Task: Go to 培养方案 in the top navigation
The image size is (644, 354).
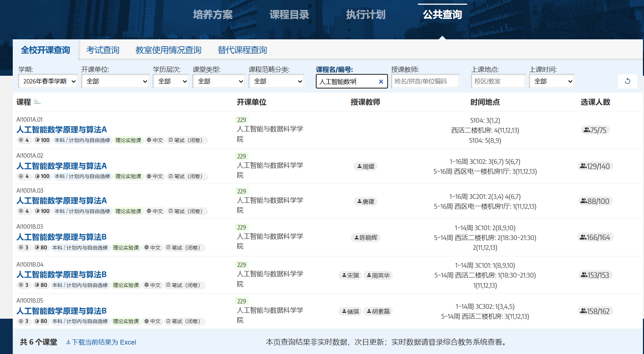Action: [213, 15]
